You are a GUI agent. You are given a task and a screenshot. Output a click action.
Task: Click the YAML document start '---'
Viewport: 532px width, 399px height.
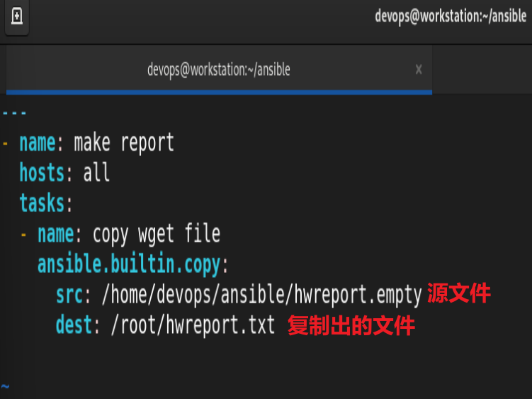14,113
